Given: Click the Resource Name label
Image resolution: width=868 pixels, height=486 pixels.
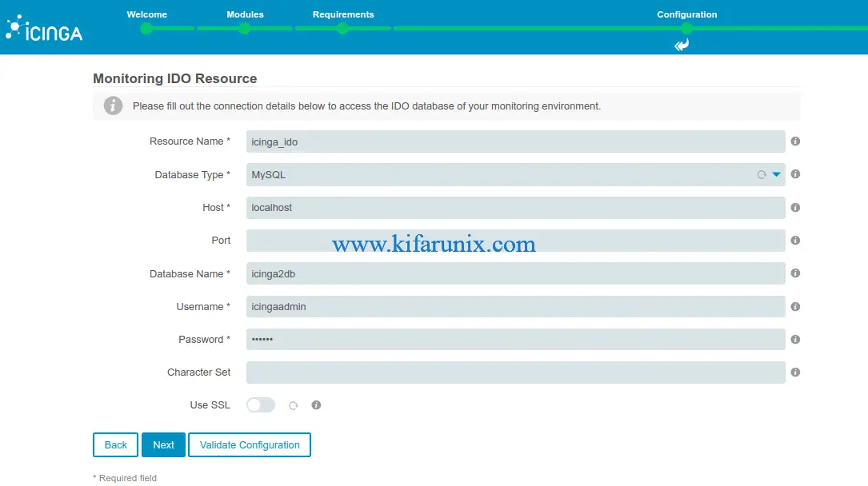Looking at the screenshot, I should coord(190,141).
